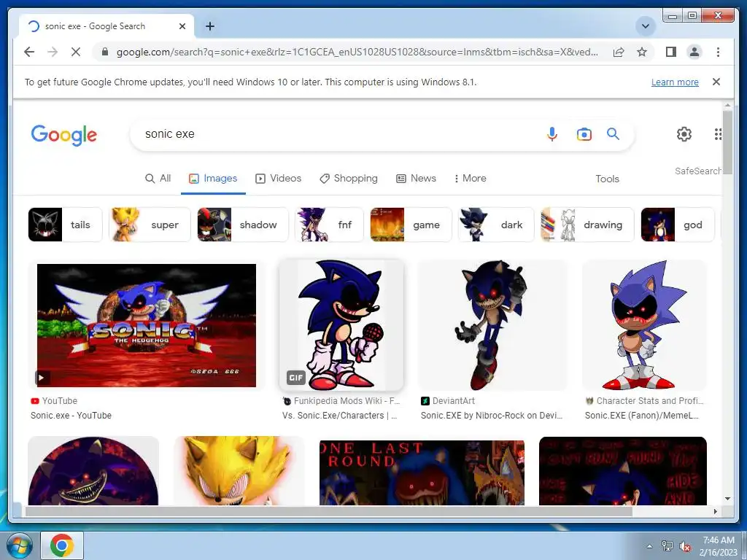Open the Chrome profile menu
Screen dimensions: 747x560
click(x=694, y=52)
